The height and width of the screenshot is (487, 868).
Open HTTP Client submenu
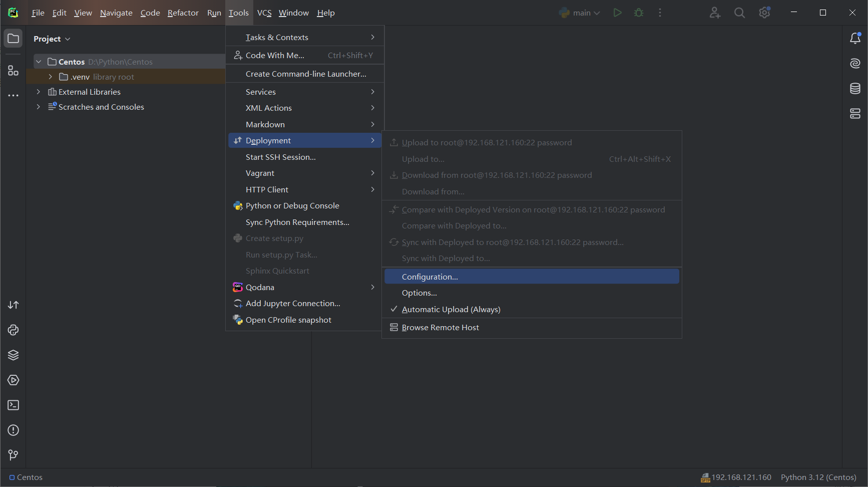[305, 189]
